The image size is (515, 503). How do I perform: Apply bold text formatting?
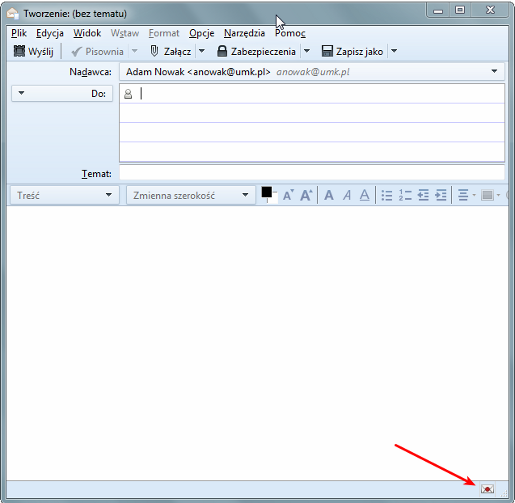click(x=329, y=195)
